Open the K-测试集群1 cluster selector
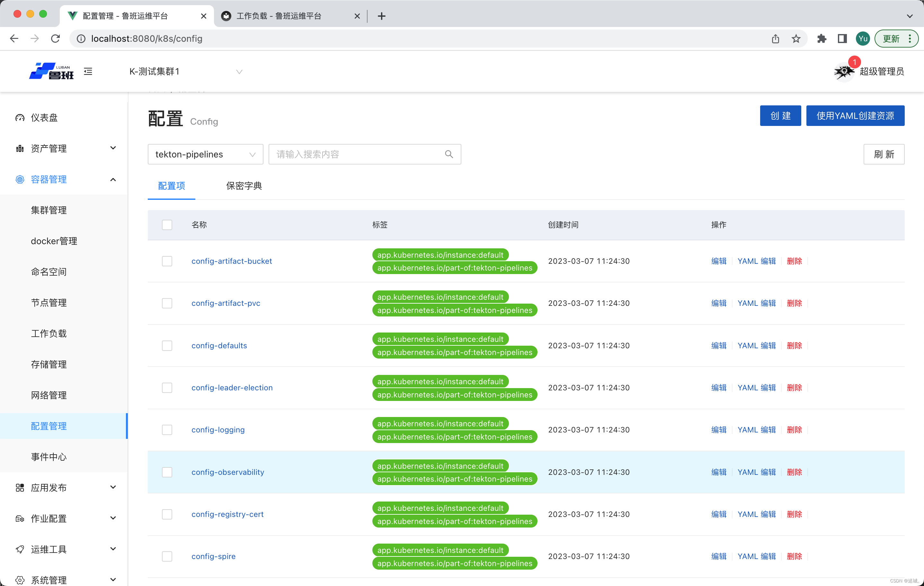924x586 pixels. click(186, 72)
